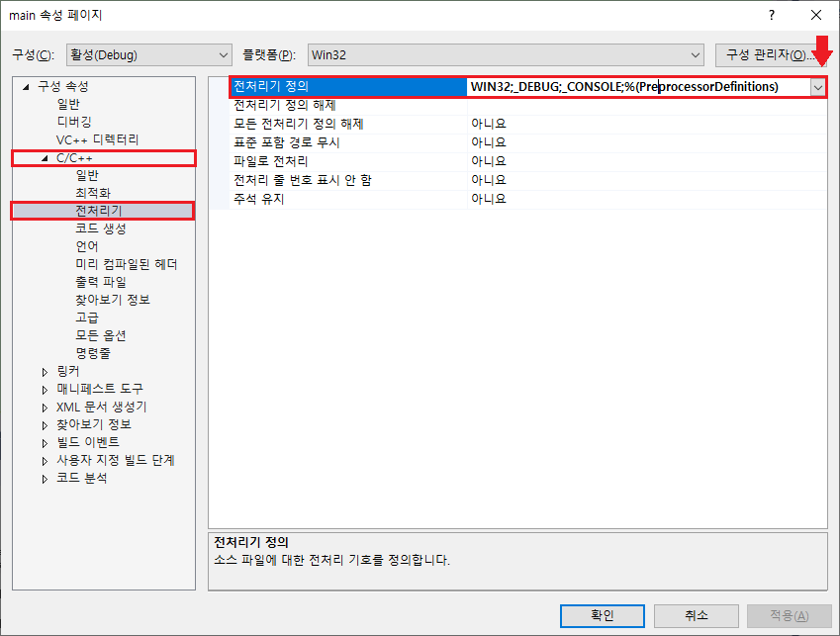Viewport: 840px width, 636px height.
Task: Select 일반 under C/C++
Action: coord(87,175)
